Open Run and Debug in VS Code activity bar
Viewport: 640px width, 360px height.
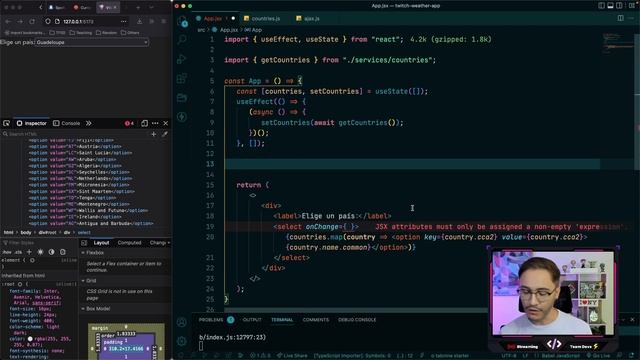[182, 59]
